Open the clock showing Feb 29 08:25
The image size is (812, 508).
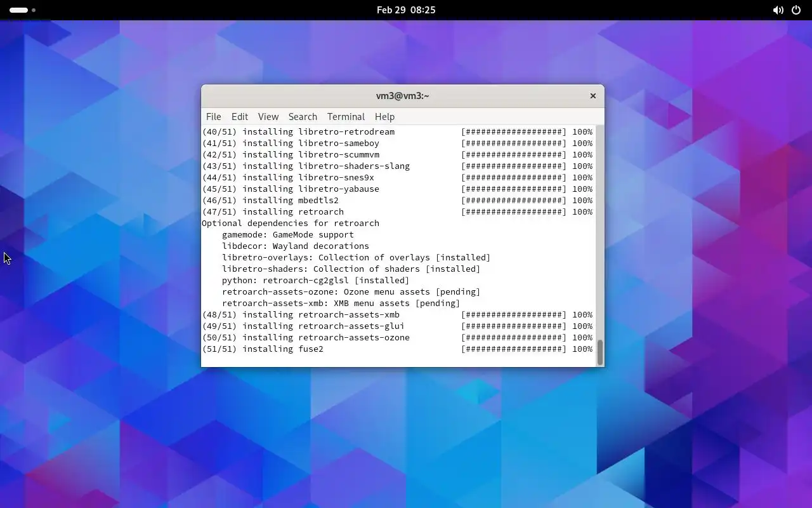406,10
